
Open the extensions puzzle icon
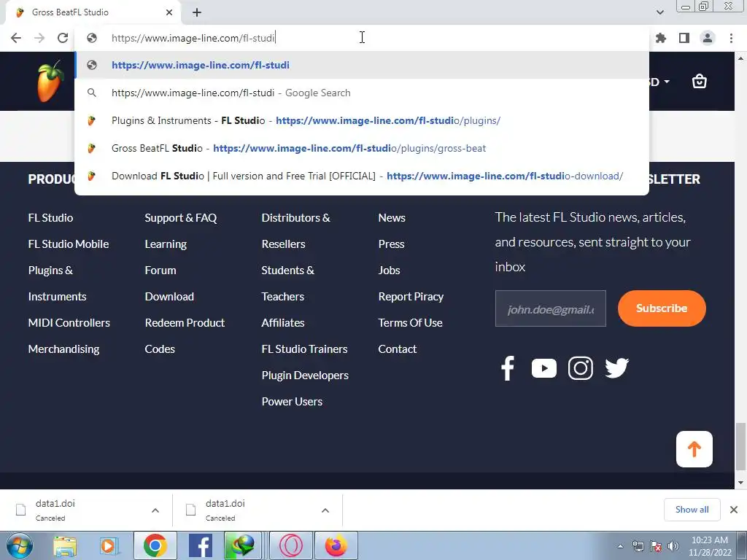(x=661, y=38)
